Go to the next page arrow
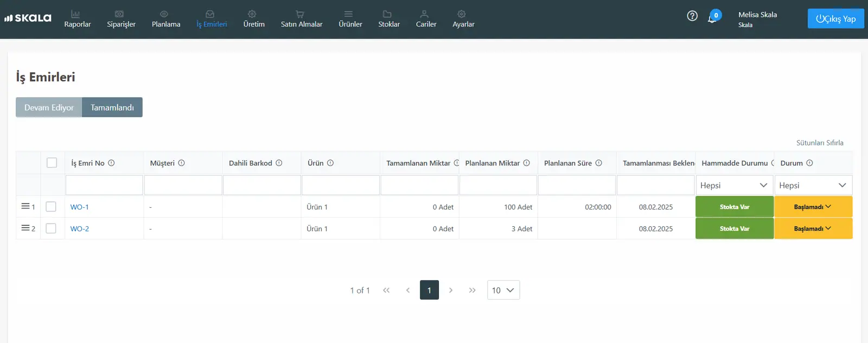868x343 pixels. click(451, 290)
